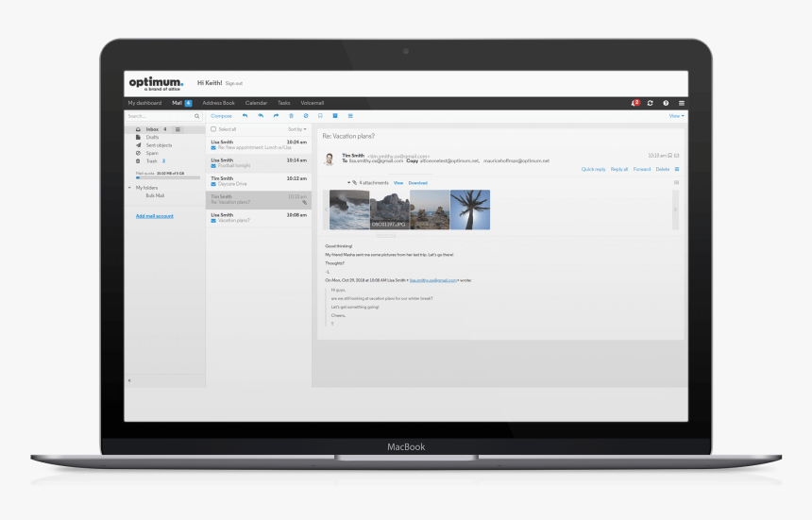
Task: Collapse the folder sidebar with double chevron
Action: pos(129,381)
